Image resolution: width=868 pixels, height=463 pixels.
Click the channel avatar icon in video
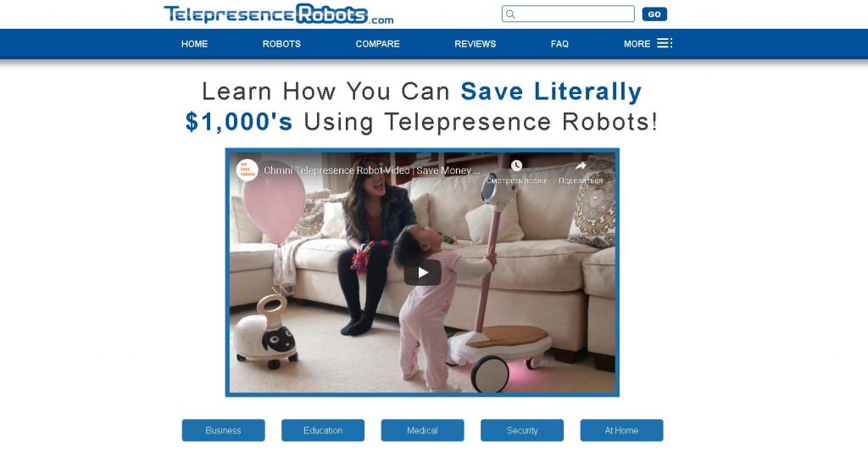[248, 170]
